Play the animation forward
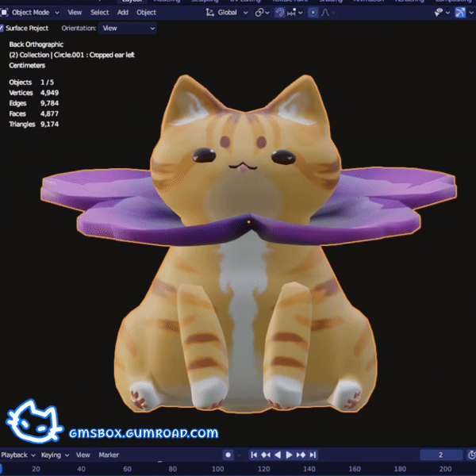 [289, 455]
